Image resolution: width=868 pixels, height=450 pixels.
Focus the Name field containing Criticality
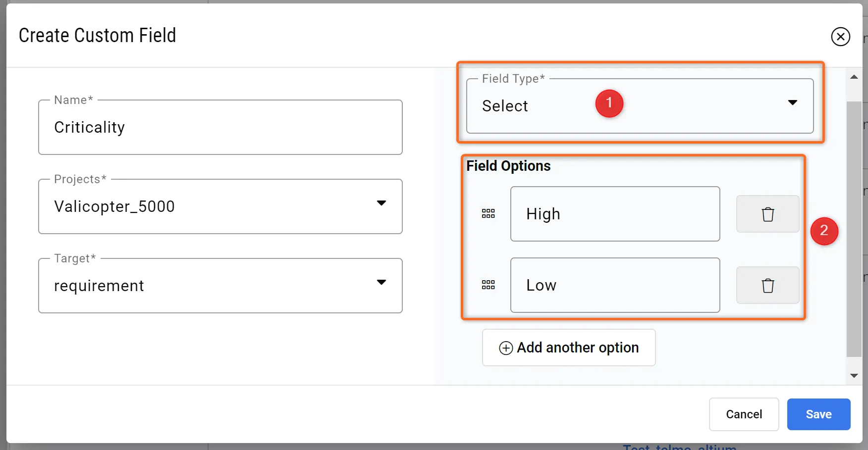coord(220,128)
